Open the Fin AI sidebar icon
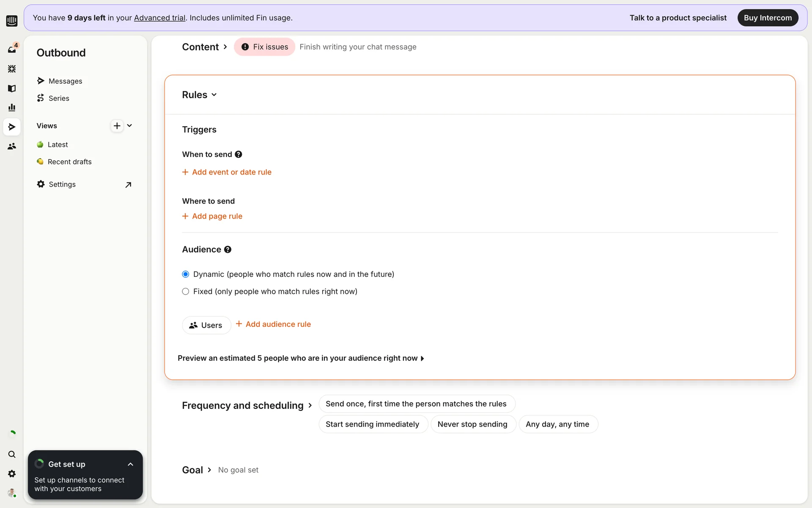 (12, 69)
